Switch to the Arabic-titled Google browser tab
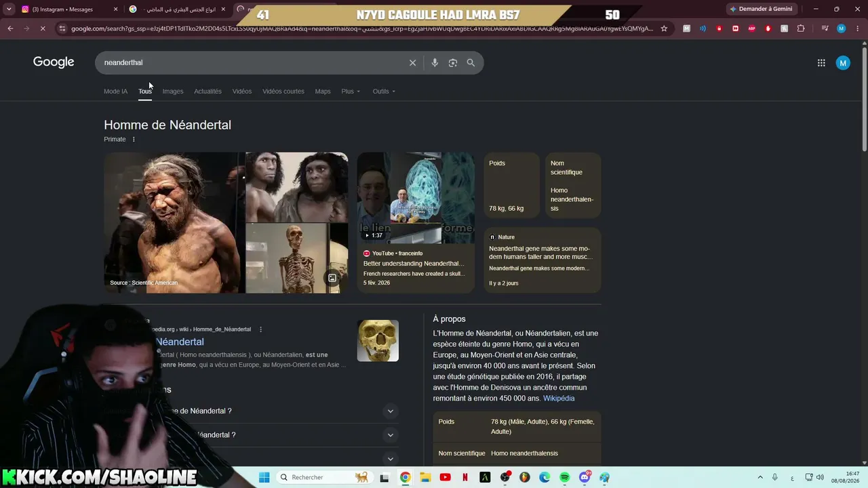This screenshot has width=868, height=488. (178, 9)
